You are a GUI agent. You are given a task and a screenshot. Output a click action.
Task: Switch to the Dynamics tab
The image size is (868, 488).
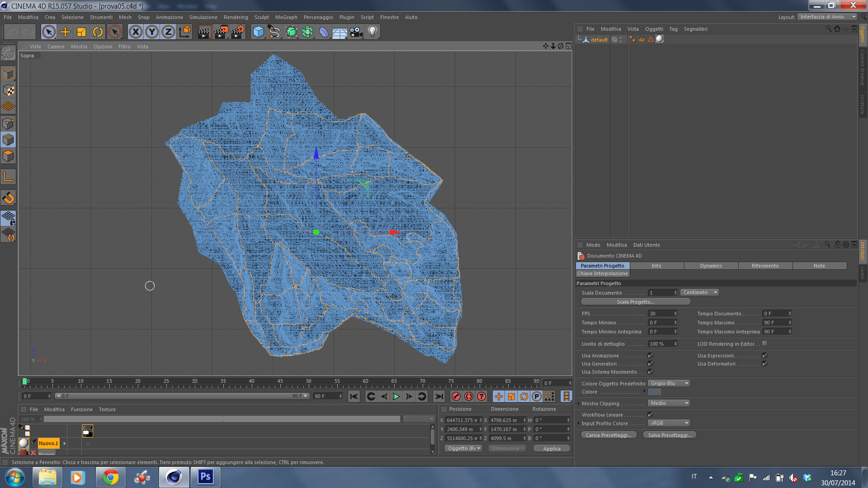[x=711, y=266]
